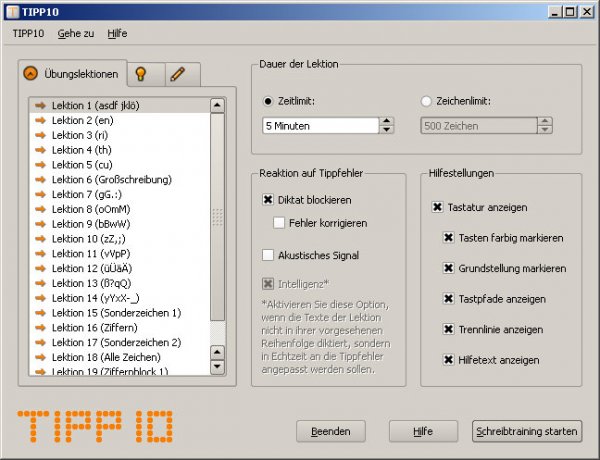This screenshot has width=600, height=460.
Task: Click the arrow icon beside Lektion 12 (üÜäÄ)
Action: point(41,268)
